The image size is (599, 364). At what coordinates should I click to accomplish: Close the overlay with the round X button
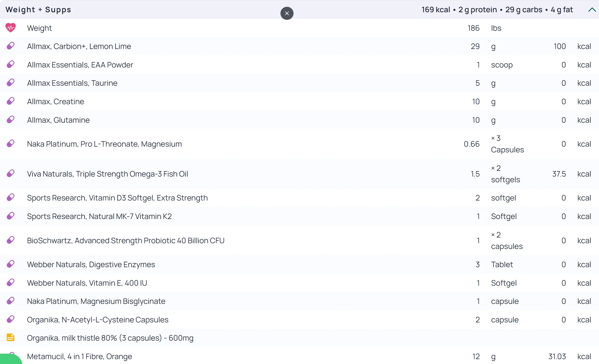287,13
